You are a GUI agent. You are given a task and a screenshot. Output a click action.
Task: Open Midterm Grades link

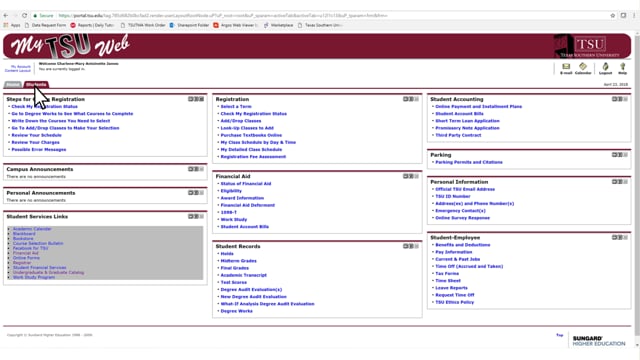238,261
